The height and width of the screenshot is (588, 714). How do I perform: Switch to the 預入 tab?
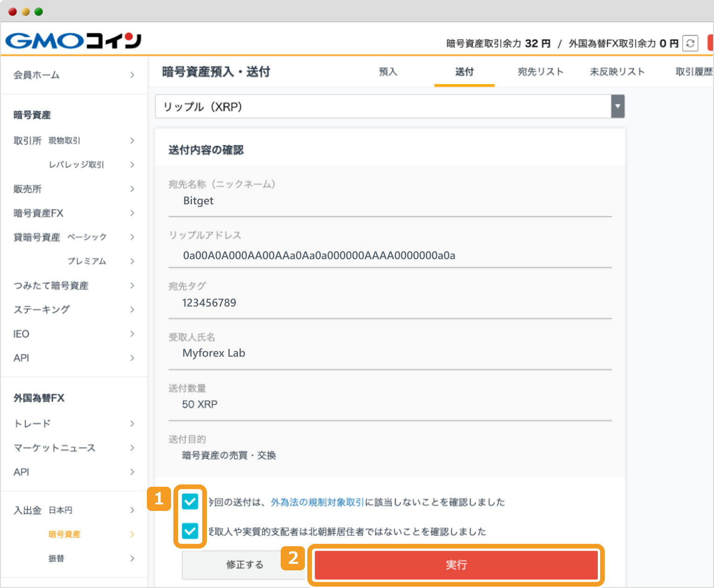(388, 72)
